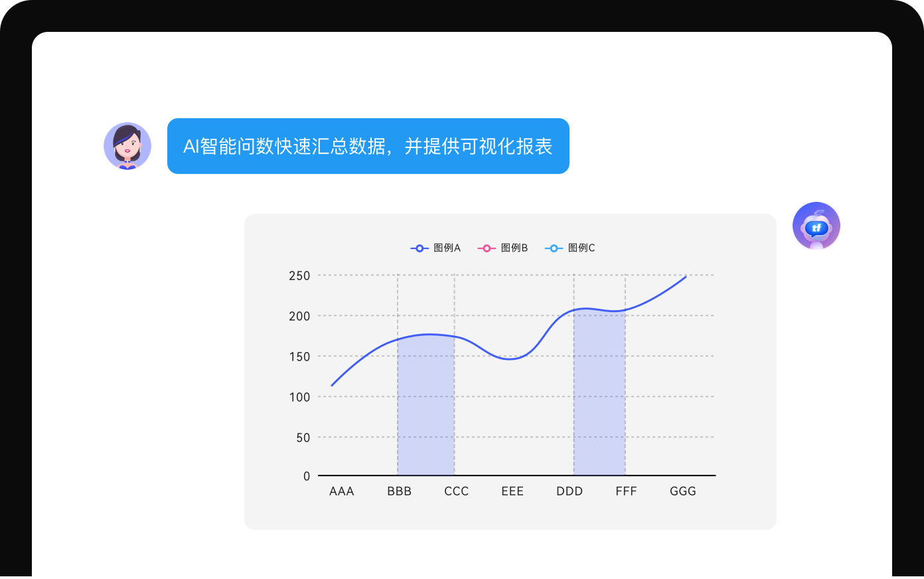Click the FFF x-axis category label
Viewport: 924px width, 579px height.
pyautogui.click(x=626, y=491)
